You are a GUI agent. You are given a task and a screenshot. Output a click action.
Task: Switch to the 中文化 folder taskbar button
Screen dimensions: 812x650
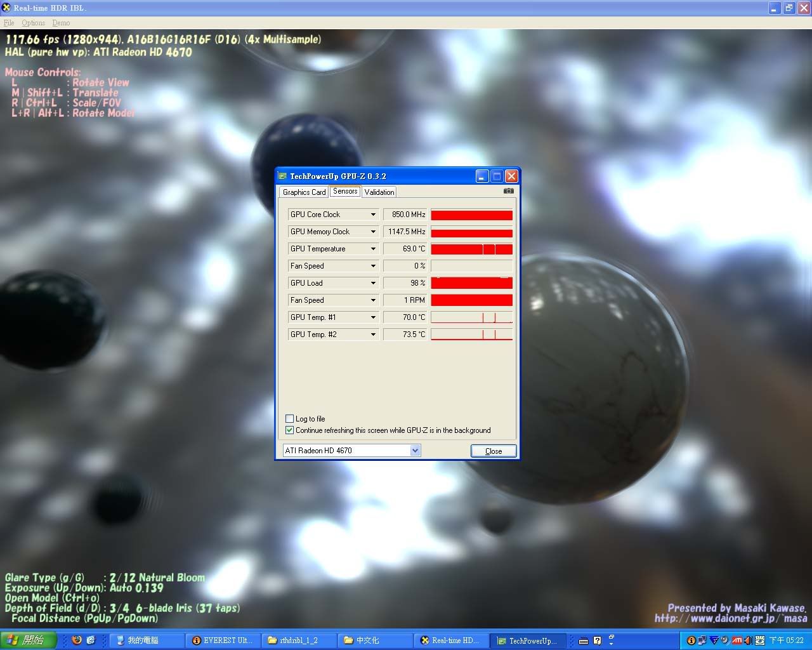pyautogui.click(x=376, y=640)
